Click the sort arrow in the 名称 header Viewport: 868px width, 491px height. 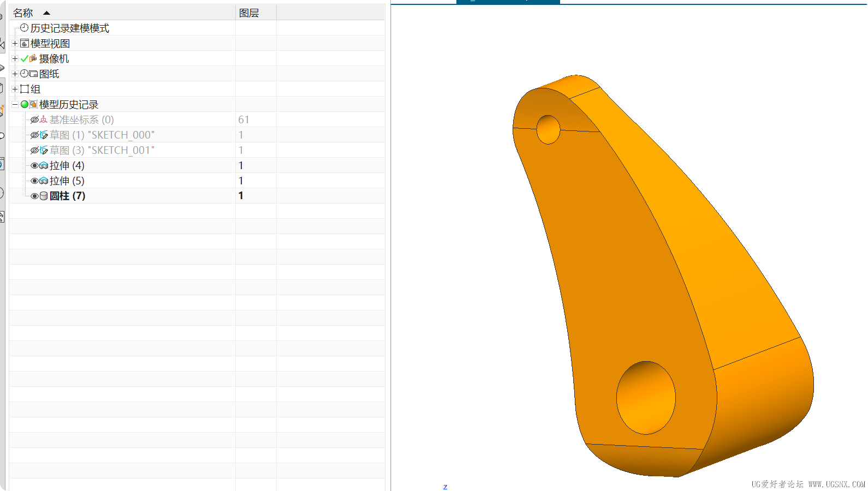click(46, 13)
